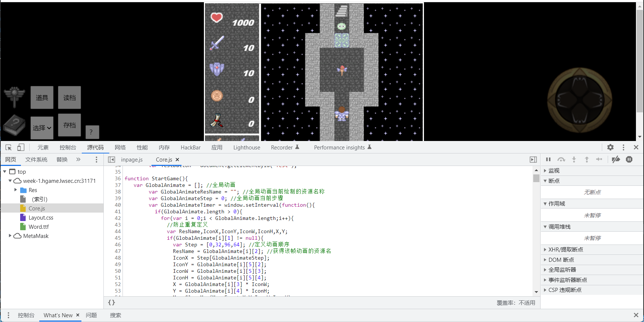The image size is (644, 322).
Task: Open Layout.css in file tree
Action: [x=41, y=218]
